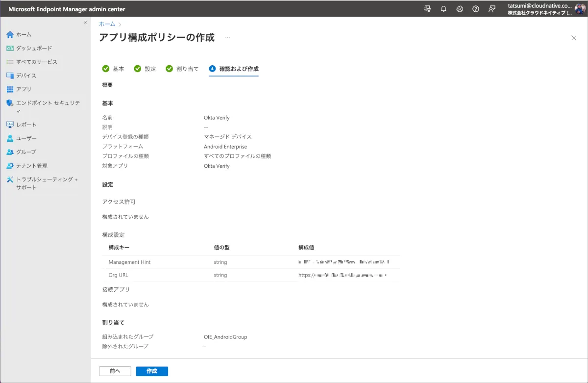The height and width of the screenshot is (383, 588).
Task: Open the feedback icon in header
Action: (492, 9)
